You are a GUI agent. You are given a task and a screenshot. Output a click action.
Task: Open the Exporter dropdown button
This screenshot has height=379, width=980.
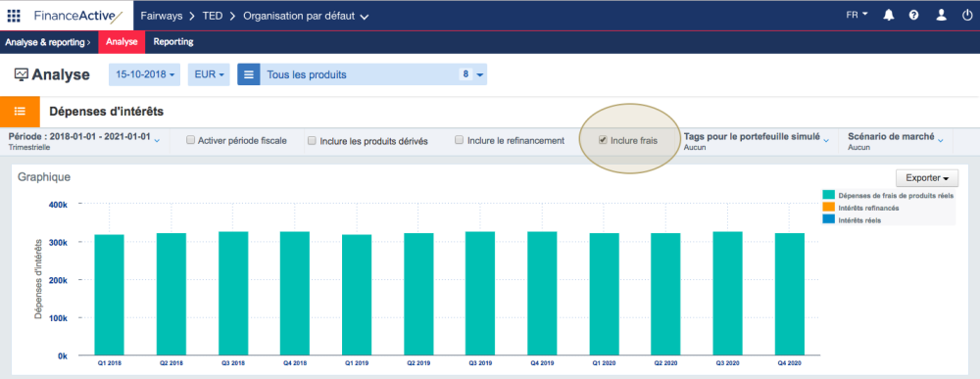tap(927, 178)
